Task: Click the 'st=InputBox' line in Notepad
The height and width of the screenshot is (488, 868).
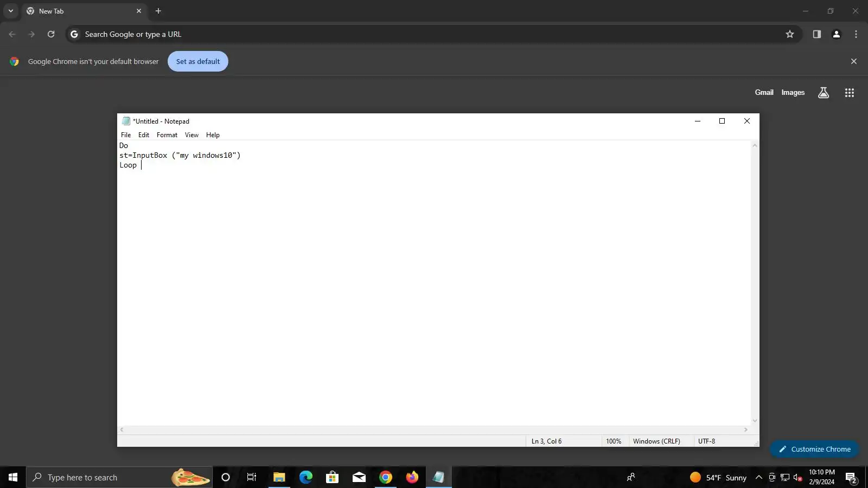Action: [180, 155]
